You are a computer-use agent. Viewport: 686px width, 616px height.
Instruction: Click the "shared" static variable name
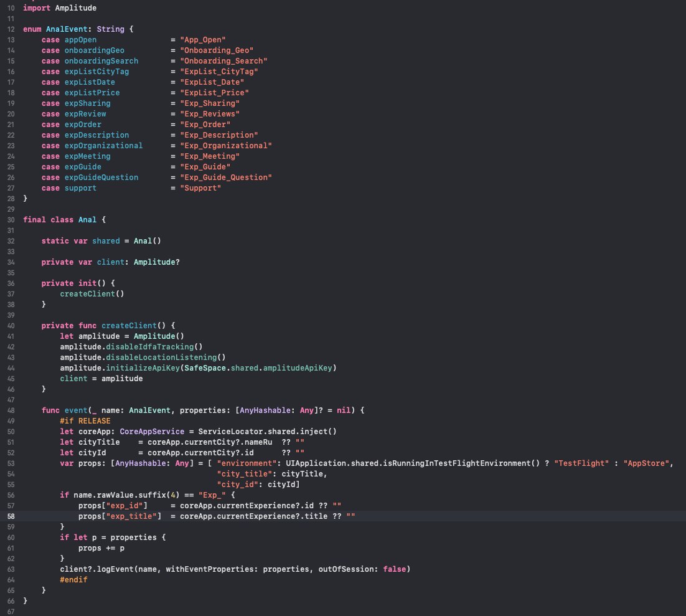point(106,241)
